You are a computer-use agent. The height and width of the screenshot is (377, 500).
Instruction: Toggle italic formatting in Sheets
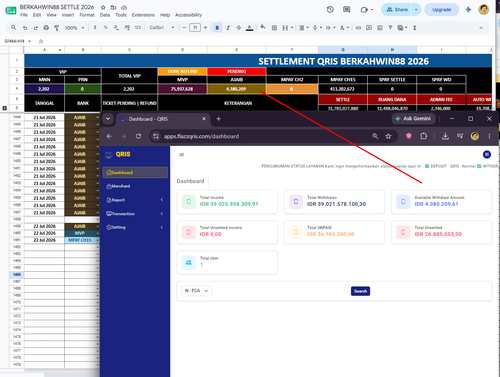[x=228, y=28]
